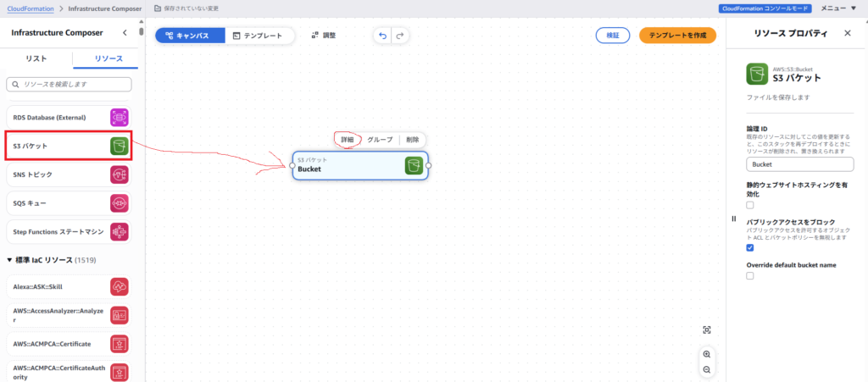The height and width of the screenshot is (382, 868).
Task: Select the SQS キュー resource icon
Action: click(x=120, y=203)
